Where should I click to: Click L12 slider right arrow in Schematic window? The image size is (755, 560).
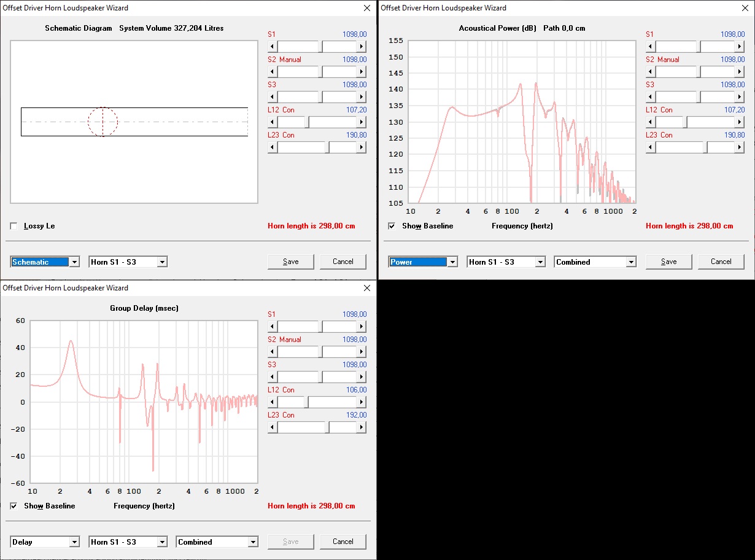[362, 122]
